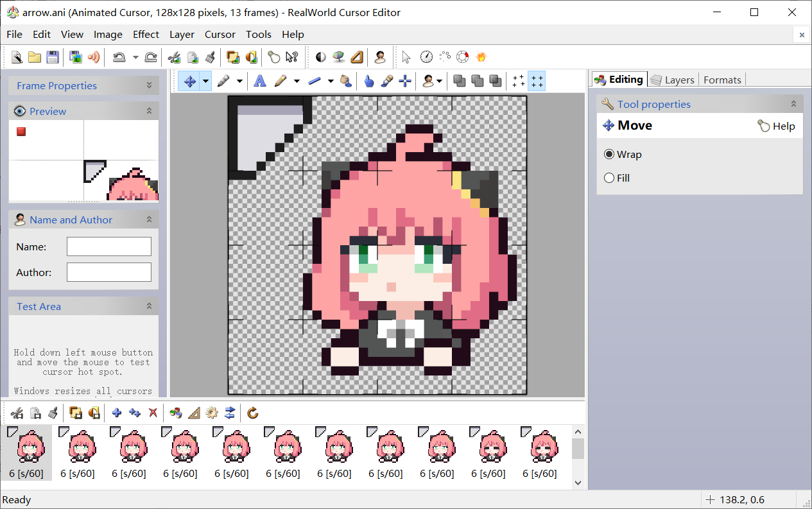Select the highlighted first frame thumbnail
The image size is (812, 509).
pos(26,452)
